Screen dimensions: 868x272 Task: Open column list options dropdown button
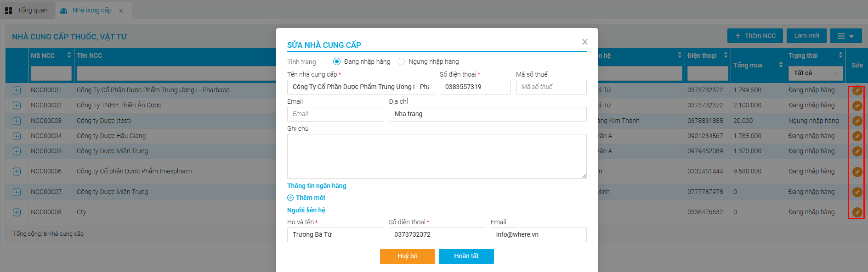coord(846,36)
